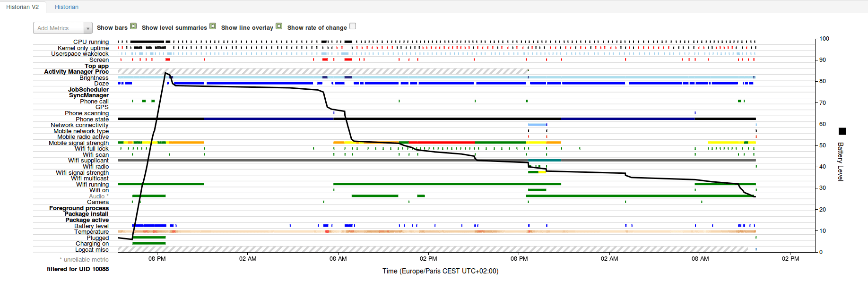Click the Mobile signal strength row label
This screenshot has width=868, height=281.
[x=78, y=143]
